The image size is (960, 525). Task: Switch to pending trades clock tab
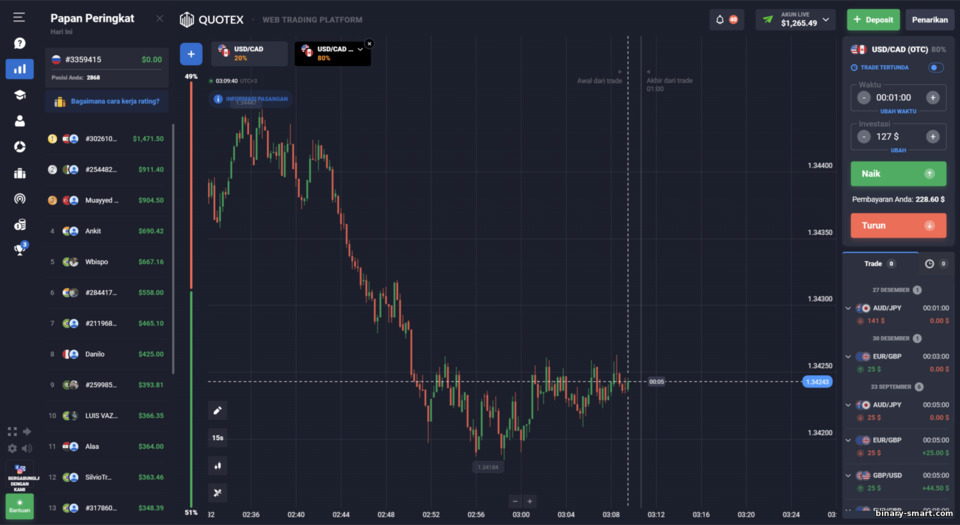click(936, 264)
